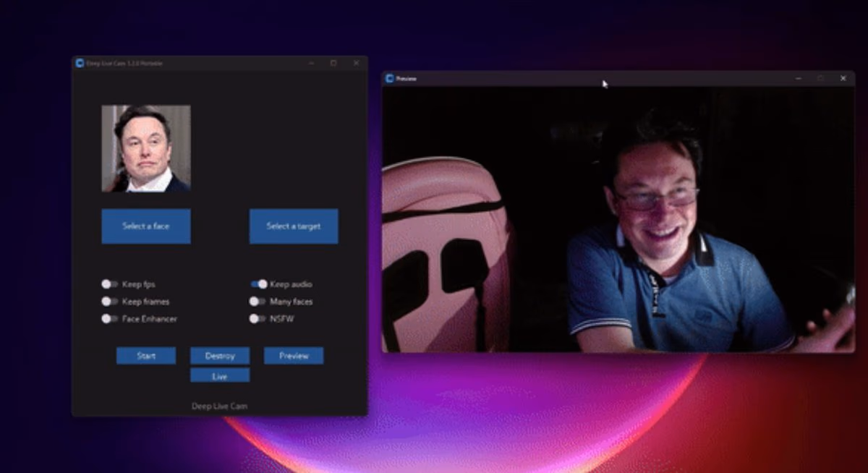Close the Deep Live Cam window
868x473 pixels.
356,63
